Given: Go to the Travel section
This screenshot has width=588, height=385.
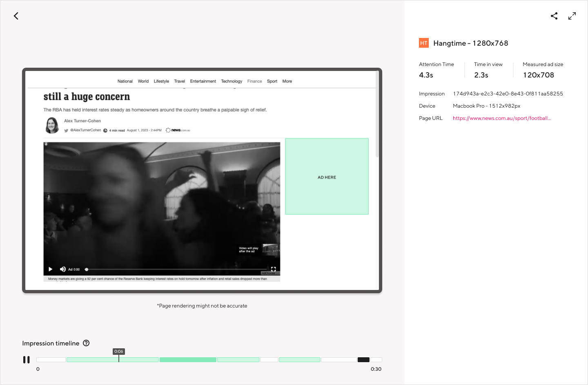Looking at the screenshot, I should (x=180, y=81).
